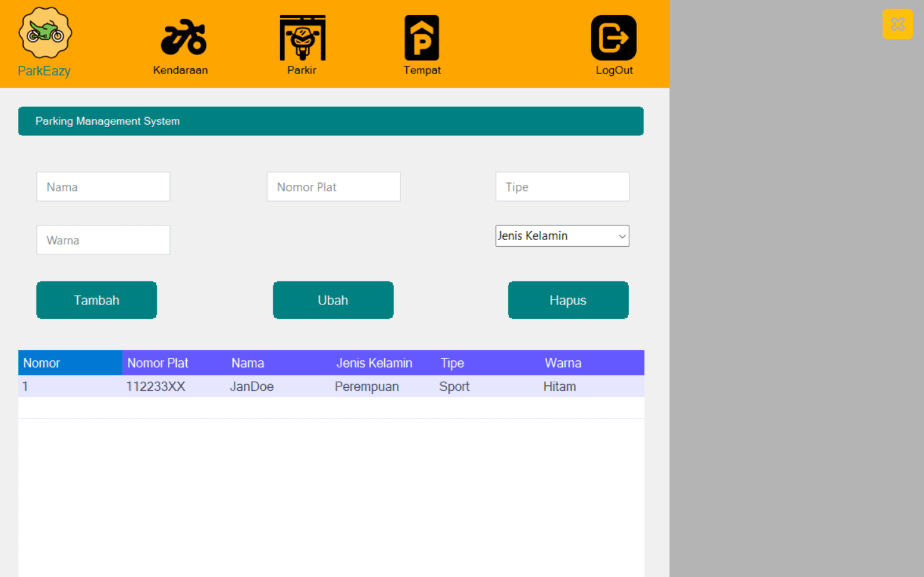924x577 pixels.
Task: Sort by the Nama column header
Action: point(278,363)
